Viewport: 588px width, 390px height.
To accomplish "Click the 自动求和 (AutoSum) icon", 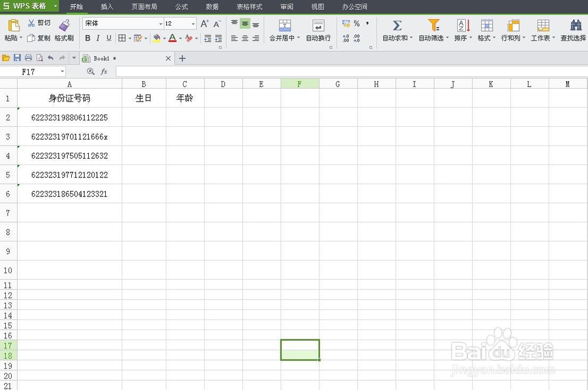I will pyautogui.click(x=396, y=26).
